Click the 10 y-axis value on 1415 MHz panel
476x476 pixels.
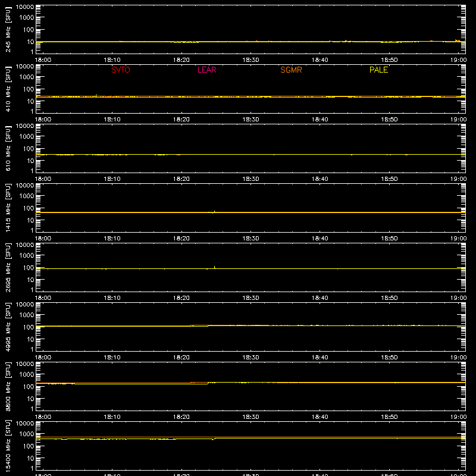point(30,220)
